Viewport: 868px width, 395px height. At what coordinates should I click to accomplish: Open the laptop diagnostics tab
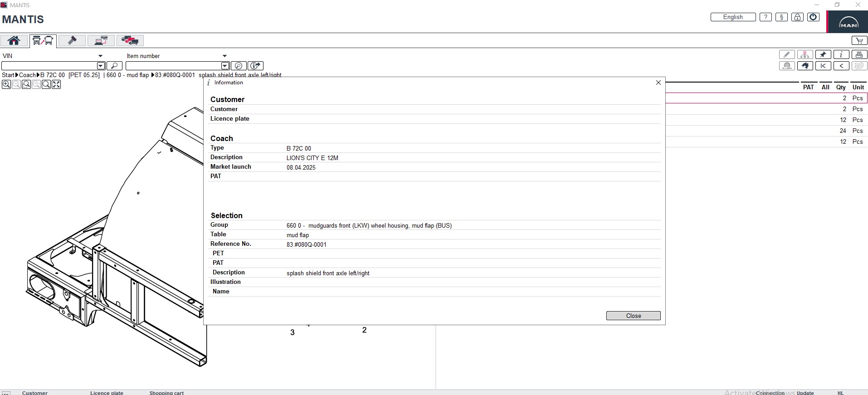pos(101,41)
